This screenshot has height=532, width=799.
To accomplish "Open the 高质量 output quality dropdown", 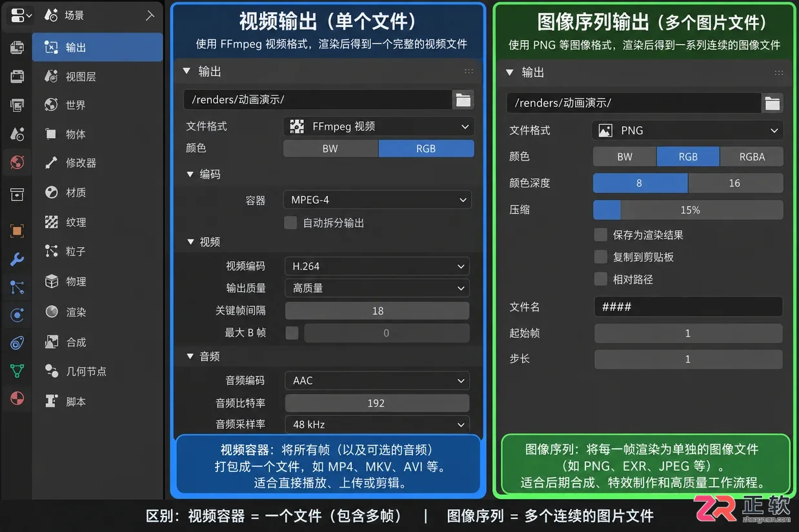I will [x=377, y=288].
